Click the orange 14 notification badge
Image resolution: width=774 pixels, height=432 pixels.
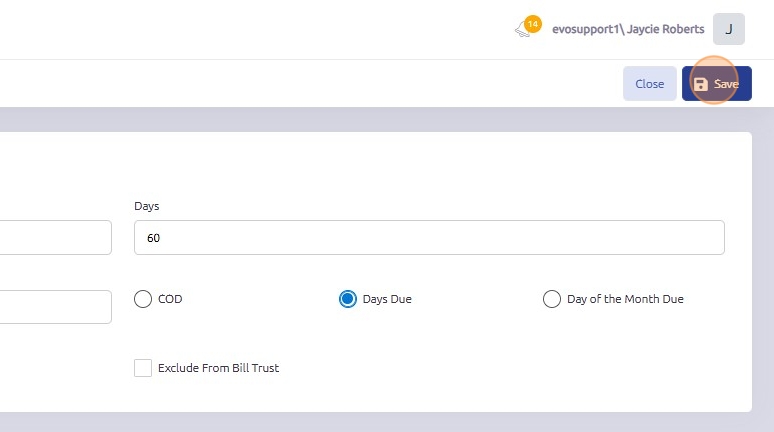(532, 23)
